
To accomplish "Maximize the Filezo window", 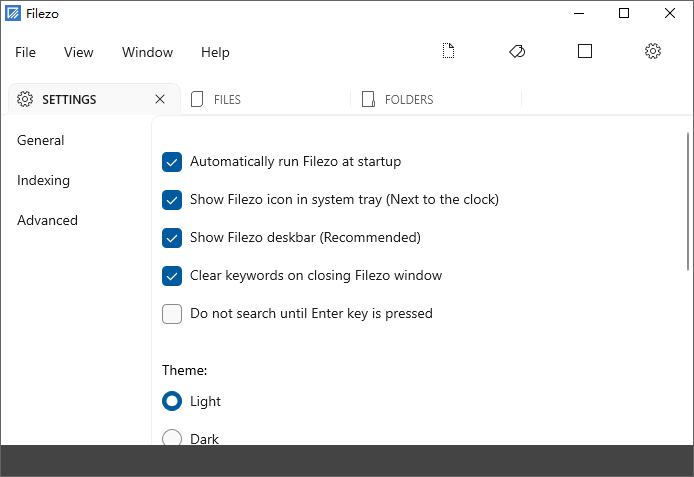I will pyautogui.click(x=624, y=13).
